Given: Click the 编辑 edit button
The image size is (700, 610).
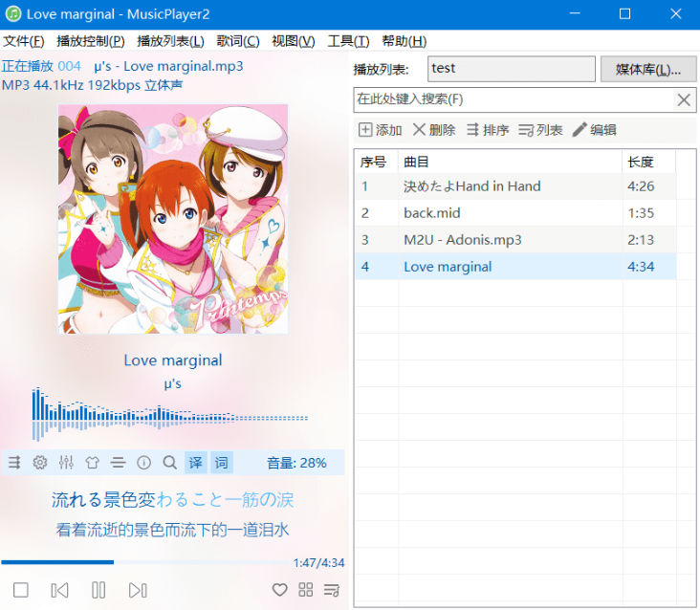Looking at the screenshot, I should point(595,130).
